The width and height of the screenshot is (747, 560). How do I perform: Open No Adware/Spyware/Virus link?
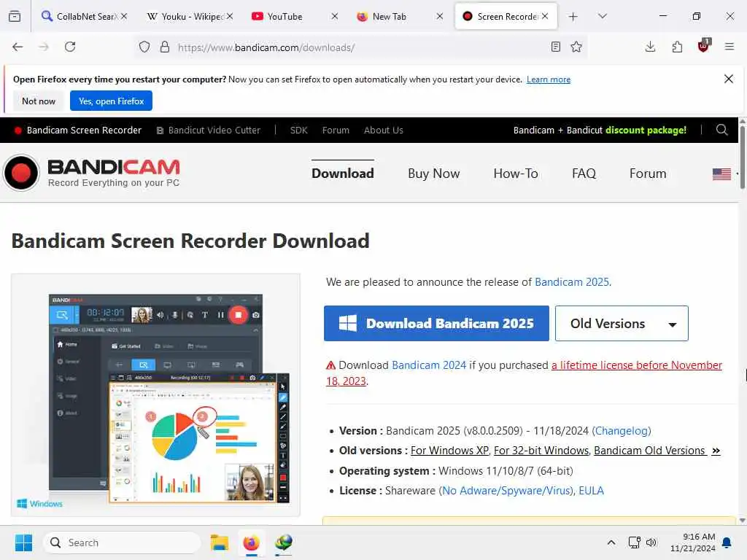coord(507,491)
